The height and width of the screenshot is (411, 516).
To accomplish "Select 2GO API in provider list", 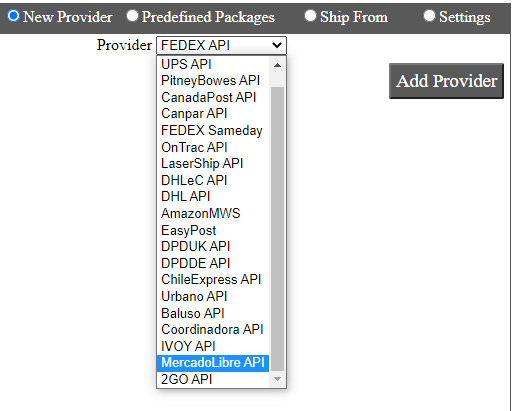I will click(213, 379).
